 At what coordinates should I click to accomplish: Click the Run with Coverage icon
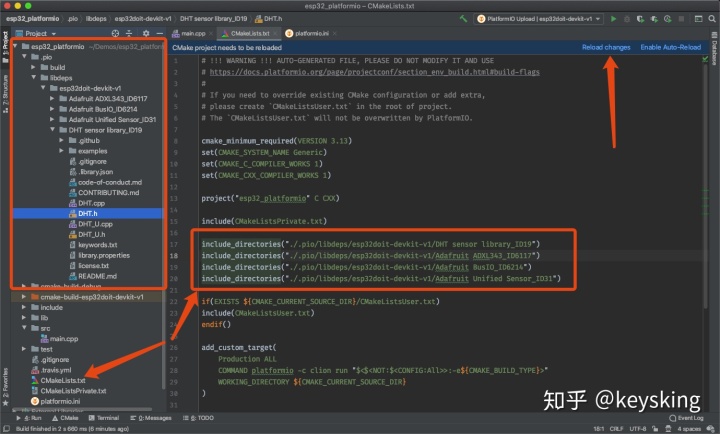coord(640,19)
